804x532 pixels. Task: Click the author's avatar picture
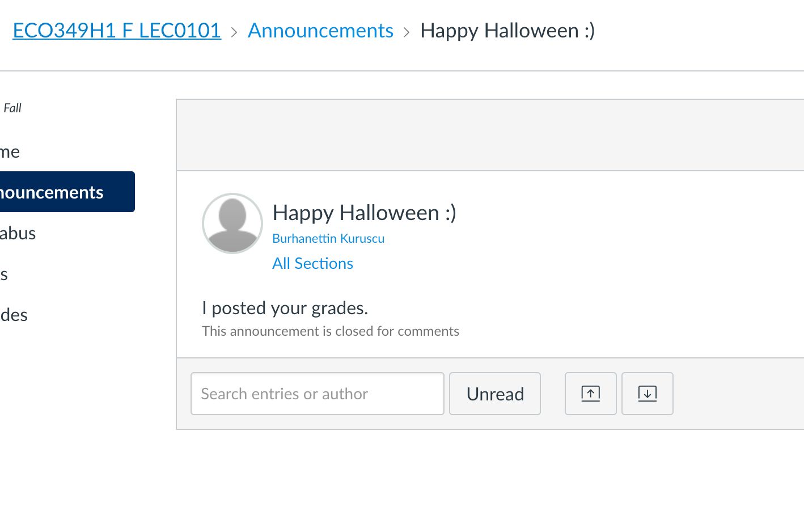[232, 223]
